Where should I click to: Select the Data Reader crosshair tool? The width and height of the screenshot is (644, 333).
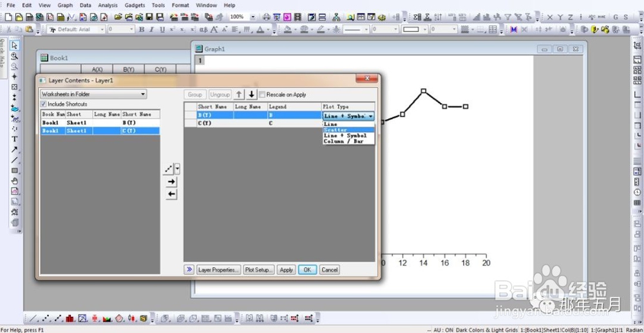tap(15, 77)
